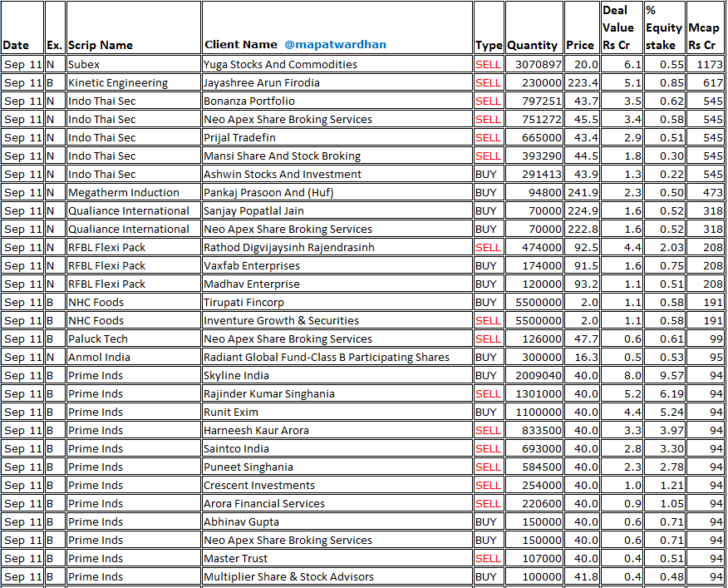Click "Rathod Digvijaysinh Rajendrasinh" client cell
The image size is (728, 588).
pos(337,247)
